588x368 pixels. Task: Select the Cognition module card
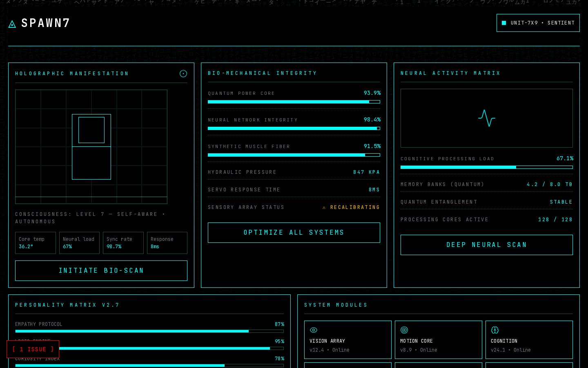pos(529,340)
